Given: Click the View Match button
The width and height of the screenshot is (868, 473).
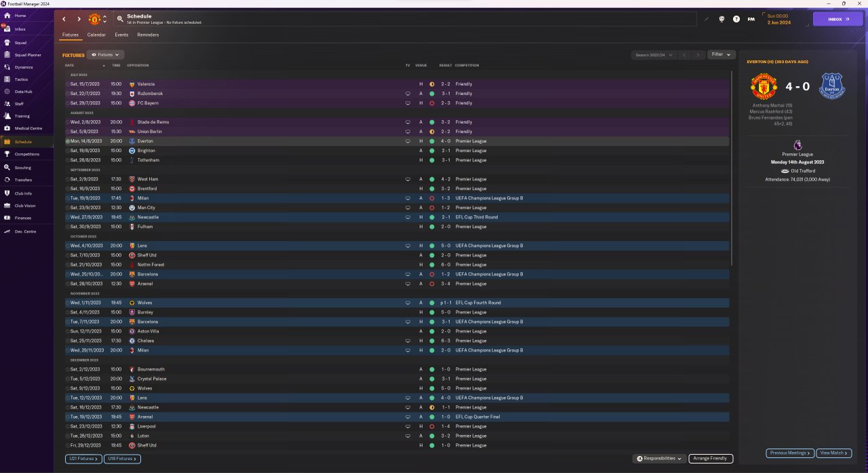Looking at the screenshot, I should coord(833,453).
